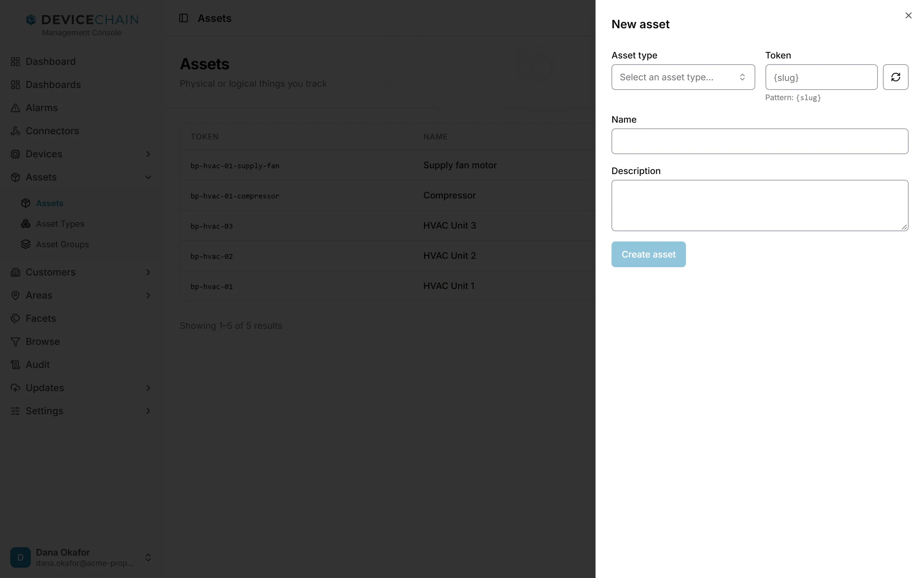
Task: Open the Asset type dropdown
Action: [683, 77]
